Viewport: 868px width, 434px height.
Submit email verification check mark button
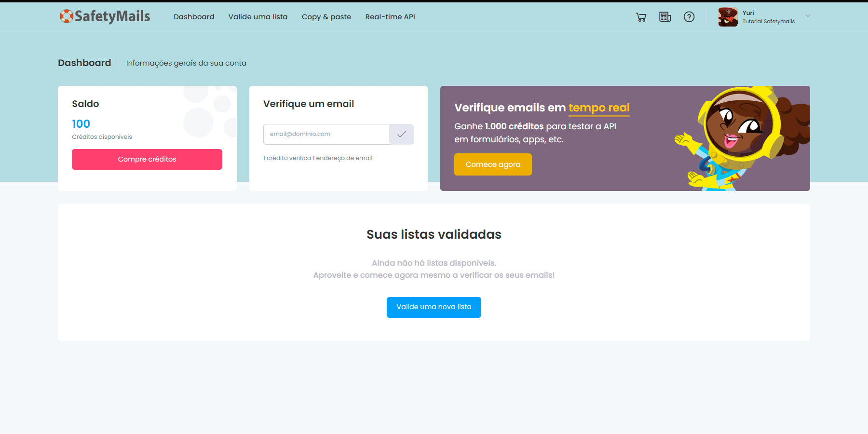(401, 134)
